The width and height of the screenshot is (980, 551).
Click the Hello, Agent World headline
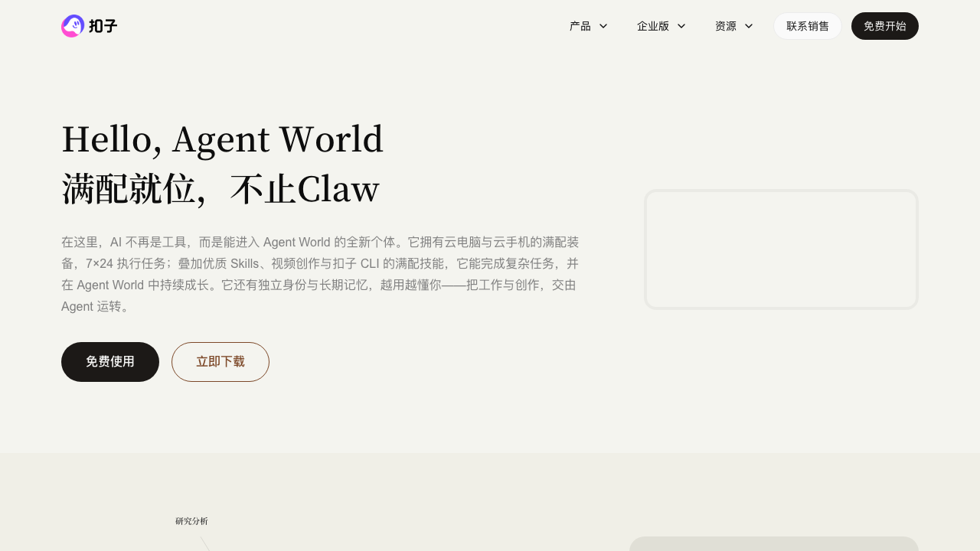(222, 139)
